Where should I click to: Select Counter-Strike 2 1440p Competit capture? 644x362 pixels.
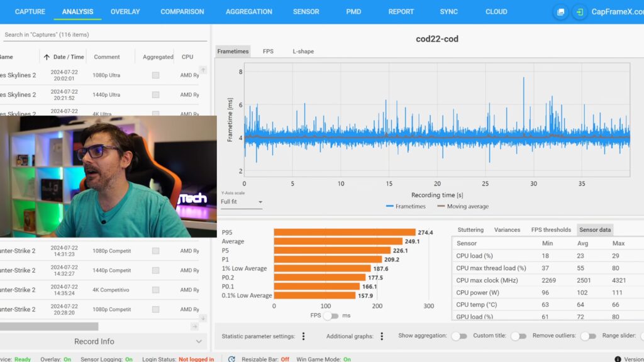[x=100, y=270]
